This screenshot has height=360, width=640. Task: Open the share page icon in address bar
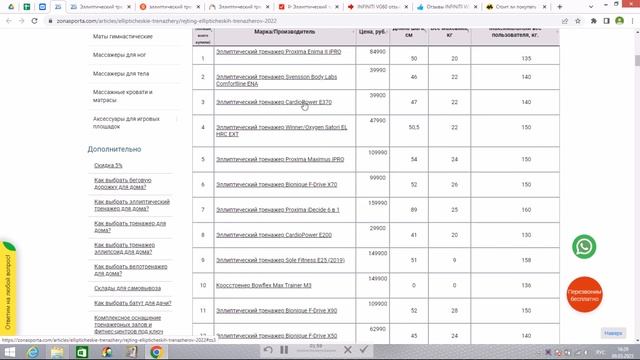click(x=565, y=21)
